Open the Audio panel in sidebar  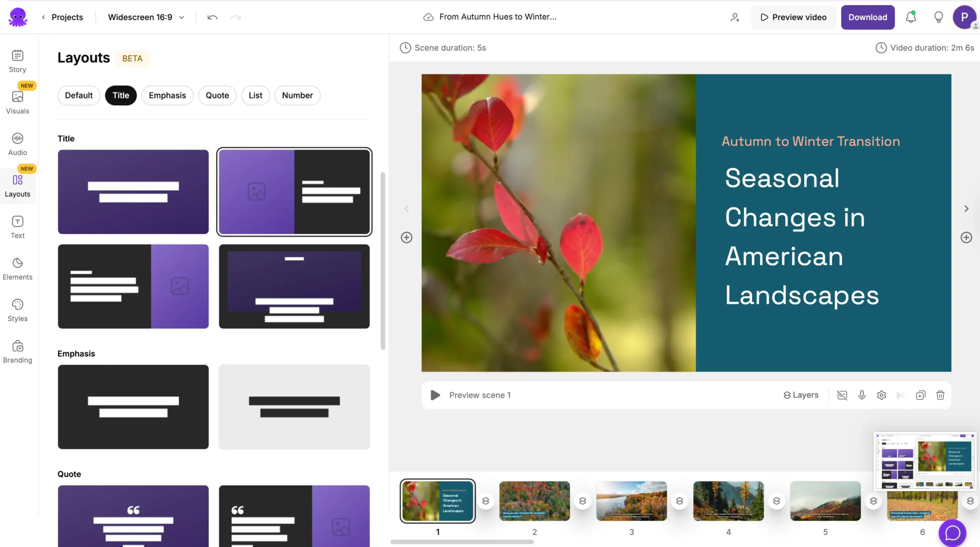coord(18,144)
